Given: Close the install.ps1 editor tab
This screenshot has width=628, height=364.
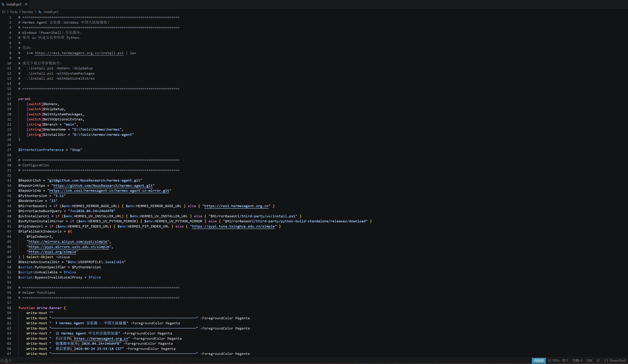Looking at the screenshot, I should tap(26, 4).
